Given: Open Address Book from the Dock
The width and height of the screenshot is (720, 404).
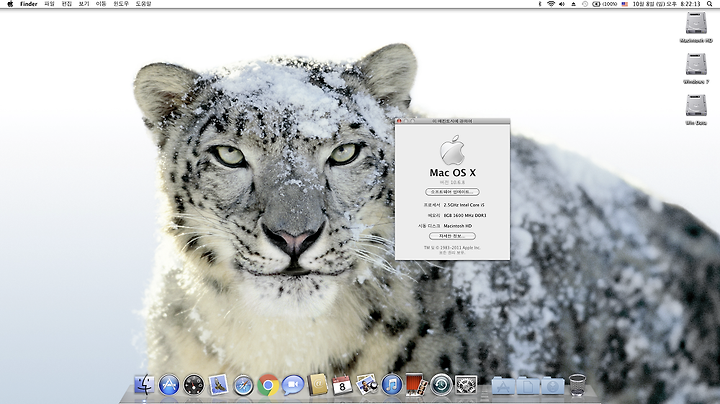Looking at the screenshot, I should click(318, 385).
